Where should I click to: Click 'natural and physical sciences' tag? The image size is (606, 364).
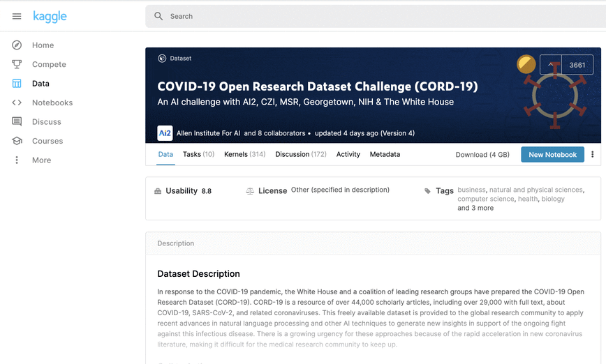535,190
